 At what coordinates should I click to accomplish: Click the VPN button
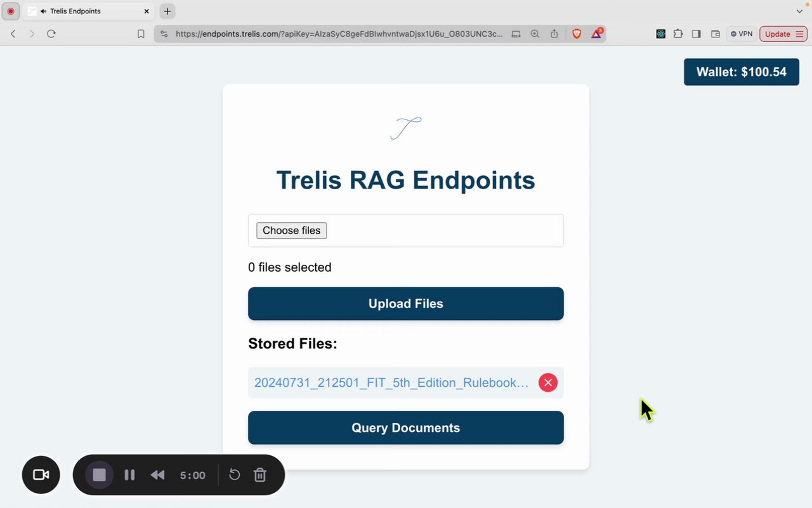click(x=742, y=34)
